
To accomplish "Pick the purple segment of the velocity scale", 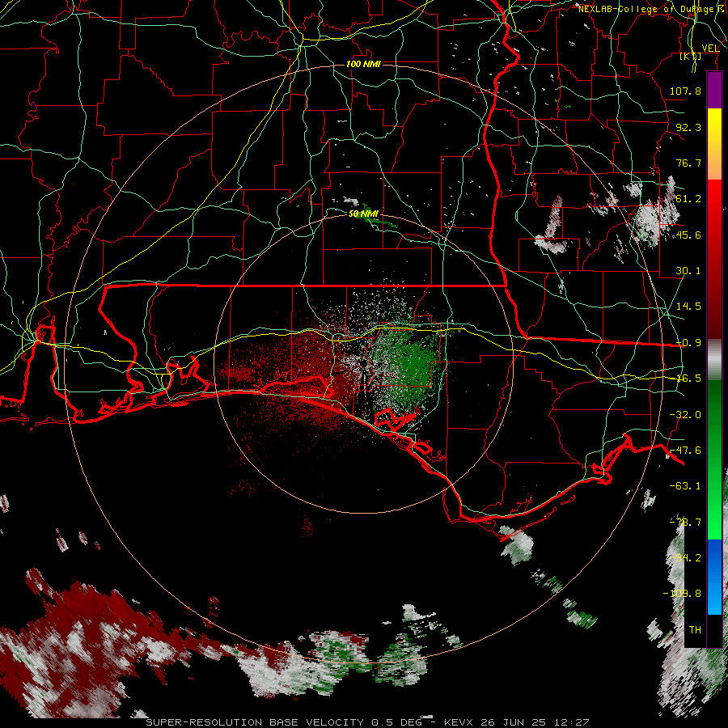I will (x=714, y=90).
